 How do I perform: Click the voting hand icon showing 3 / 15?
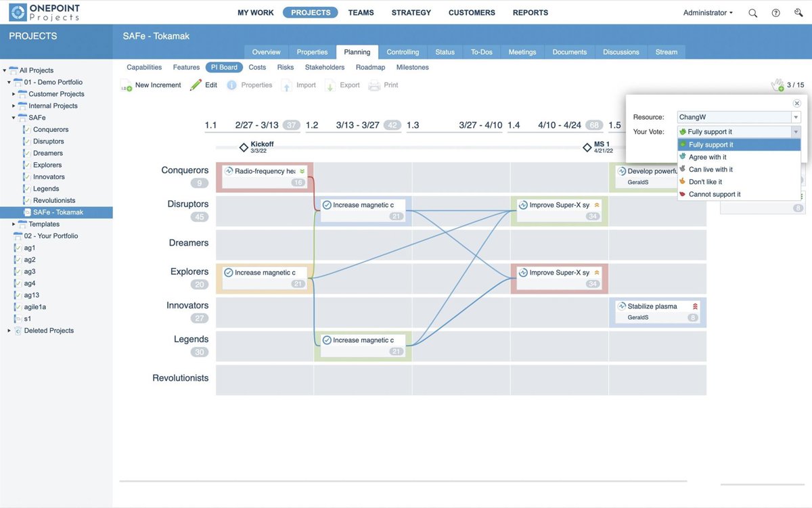pyautogui.click(x=777, y=85)
